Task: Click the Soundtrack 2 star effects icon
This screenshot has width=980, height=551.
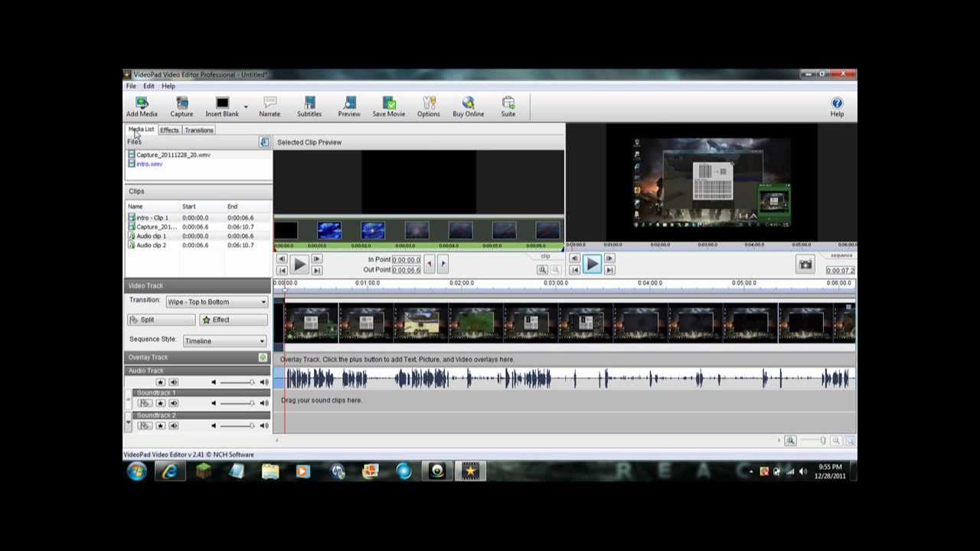Action: tap(160, 425)
